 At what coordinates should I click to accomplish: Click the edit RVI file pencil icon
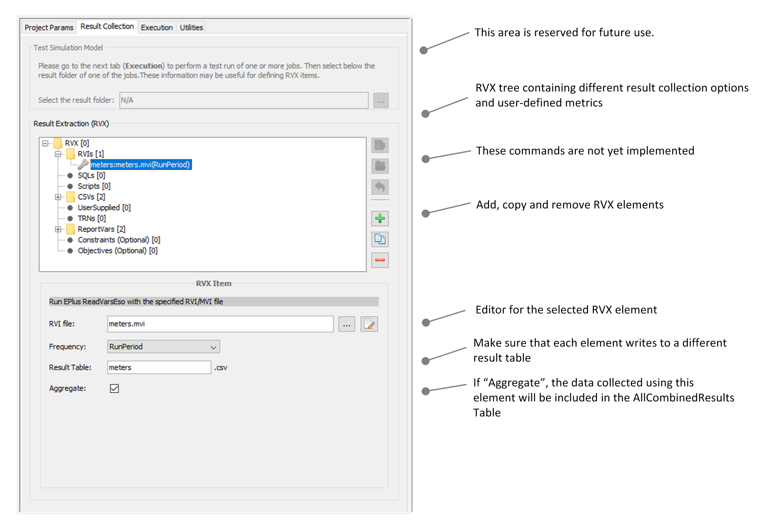[x=369, y=324]
